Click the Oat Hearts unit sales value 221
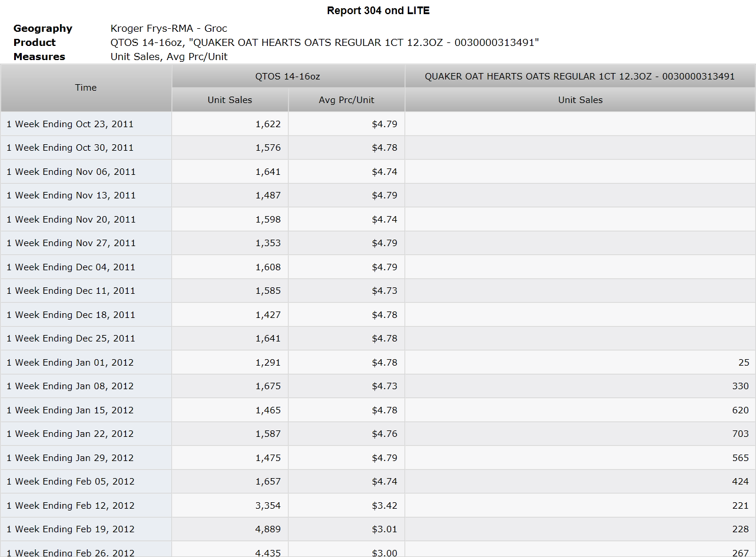756x557 pixels. pos(741,506)
